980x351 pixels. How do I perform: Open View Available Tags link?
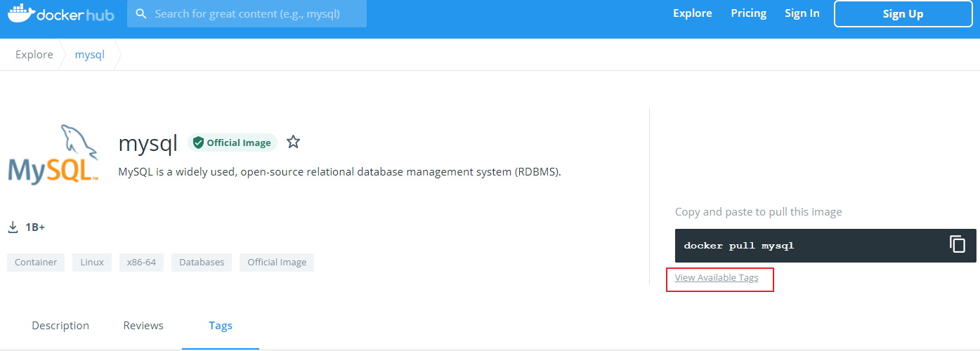click(717, 278)
